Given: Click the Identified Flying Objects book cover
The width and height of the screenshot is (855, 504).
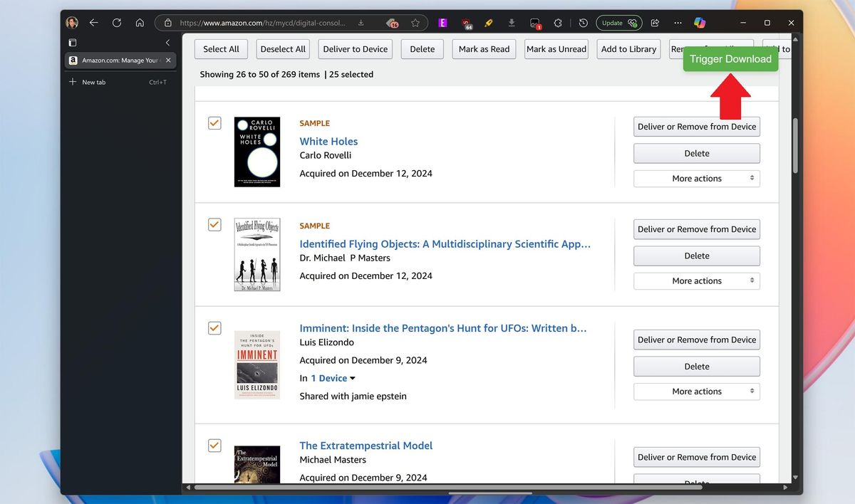Looking at the screenshot, I should click(257, 254).
